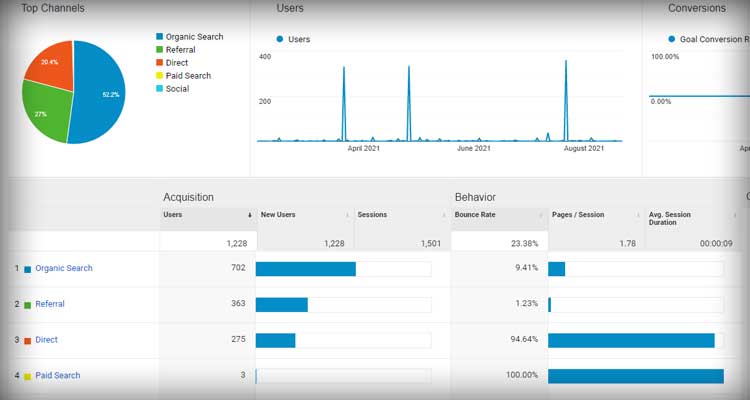Click total users value 1,228 under Users
Viewport: 750px width, 400px height.
coord(237,244)
